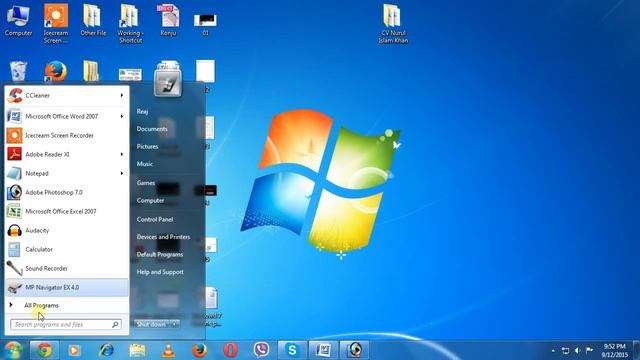Expand Notepad recent files arrow

click(x=122, y=173)
